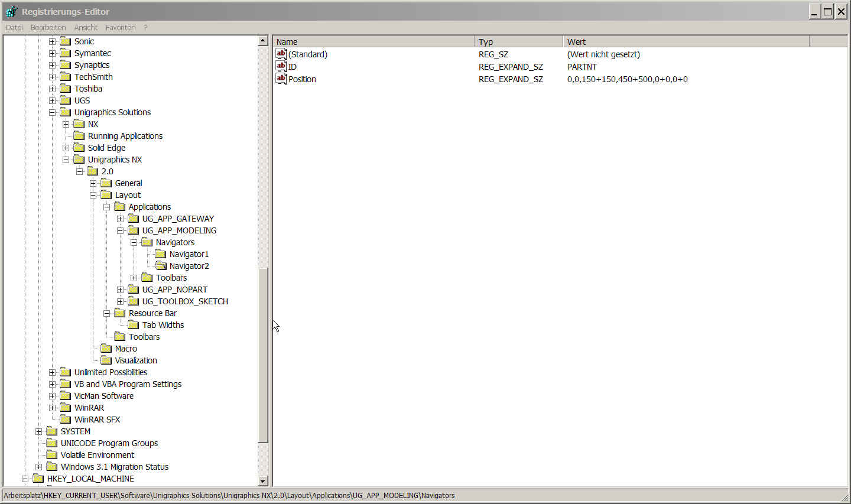This screenshot has width=851, height=504.
Task: Collapse the Navigators key
Action: [134, 242]
